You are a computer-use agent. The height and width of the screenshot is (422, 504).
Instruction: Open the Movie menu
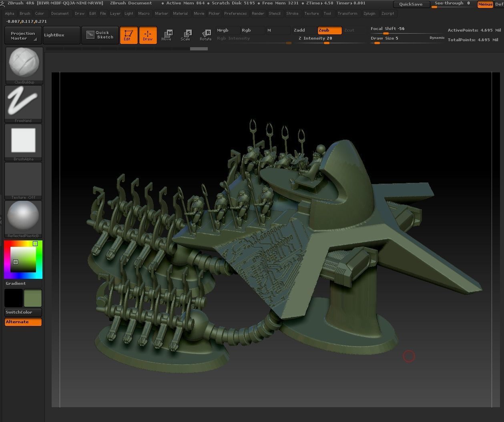[x=199, y=14]
